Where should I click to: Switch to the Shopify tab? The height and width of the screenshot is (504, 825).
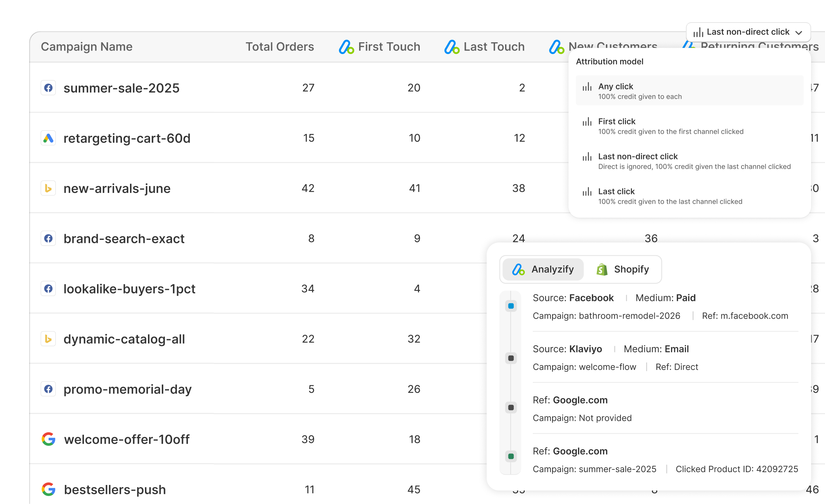pos(623,269)
